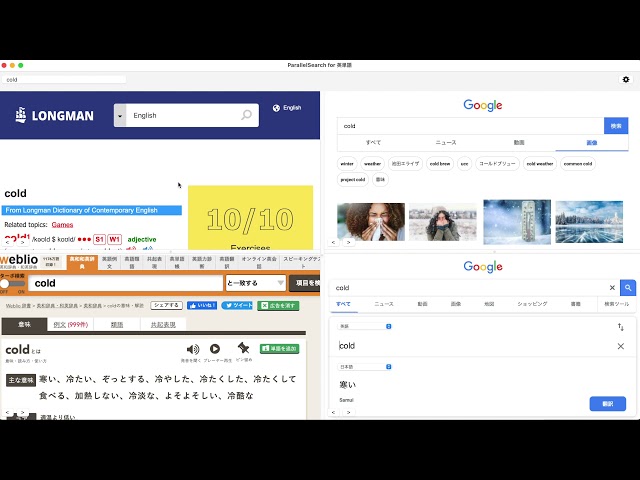640x480 pixels.
Task: Open 検索ツール in lower Google pane
Action: coord(616,304)
